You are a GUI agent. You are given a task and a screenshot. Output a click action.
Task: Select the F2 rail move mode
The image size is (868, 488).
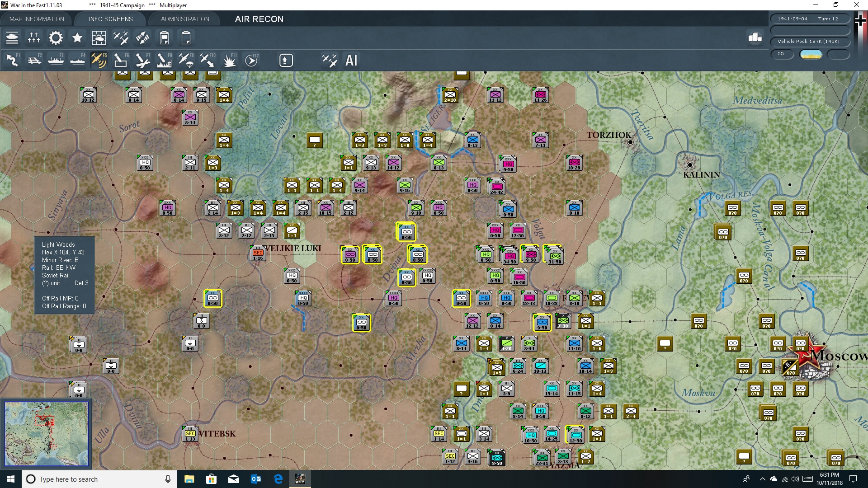click(x=34, y=60)
